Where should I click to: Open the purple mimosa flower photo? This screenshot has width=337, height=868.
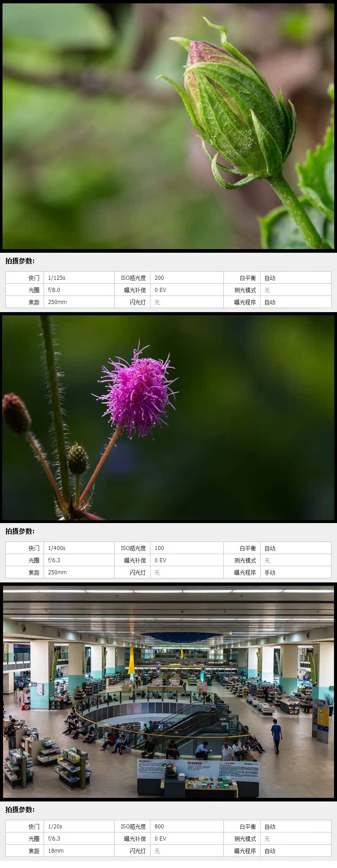coord(168,418)
